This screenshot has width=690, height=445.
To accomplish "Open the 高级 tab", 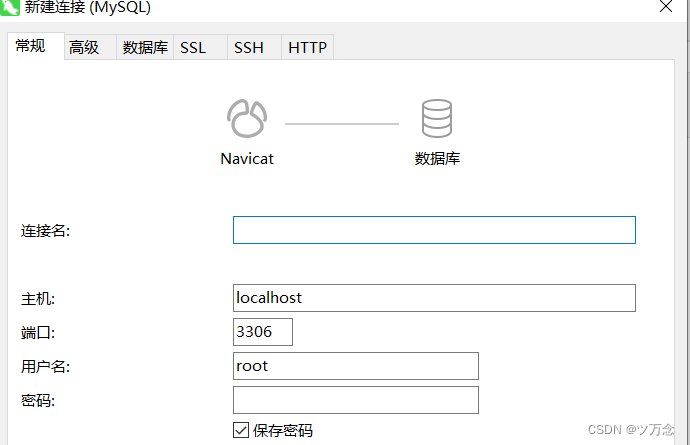I will (x=90, y=47).
